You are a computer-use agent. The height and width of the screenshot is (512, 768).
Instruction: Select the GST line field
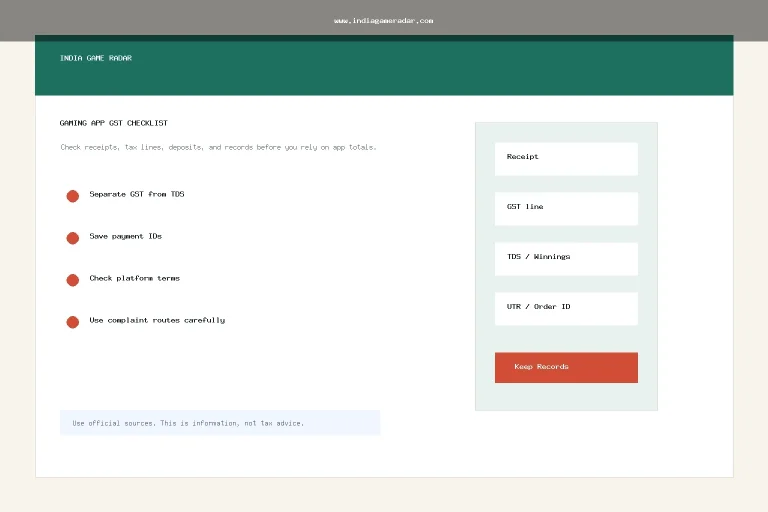click(566, 209)
